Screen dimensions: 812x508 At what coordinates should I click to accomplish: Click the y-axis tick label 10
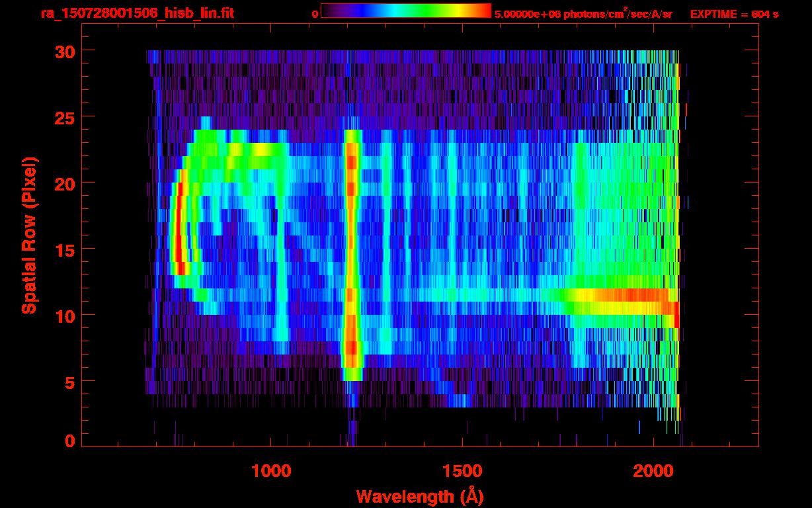(65, 316)
